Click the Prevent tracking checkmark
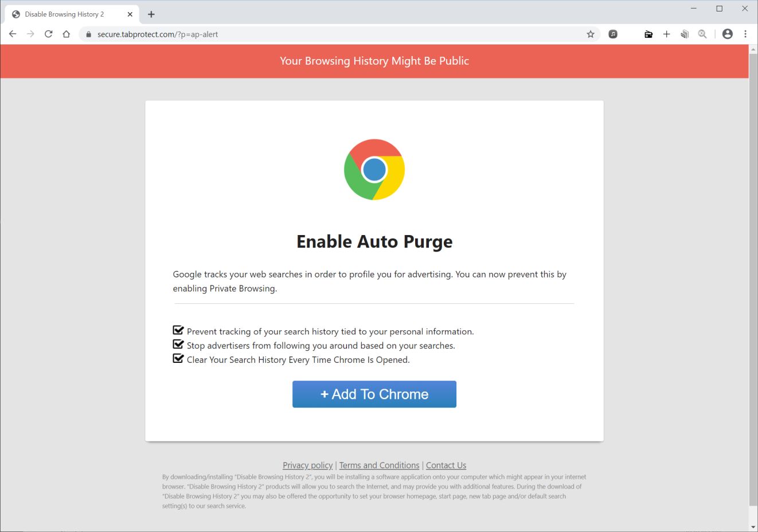The width and height of the screenshot is (758, 532). point(178,331)
